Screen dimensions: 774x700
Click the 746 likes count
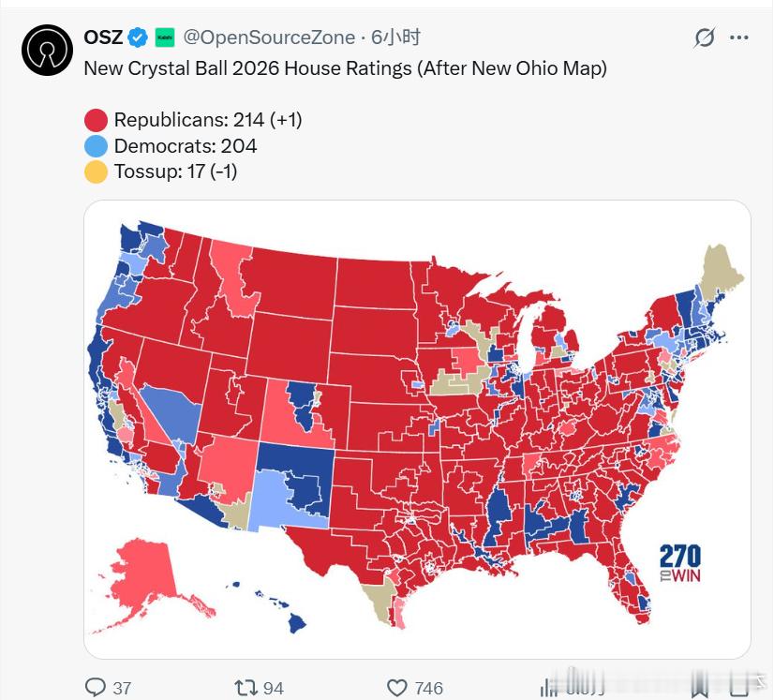428,688
